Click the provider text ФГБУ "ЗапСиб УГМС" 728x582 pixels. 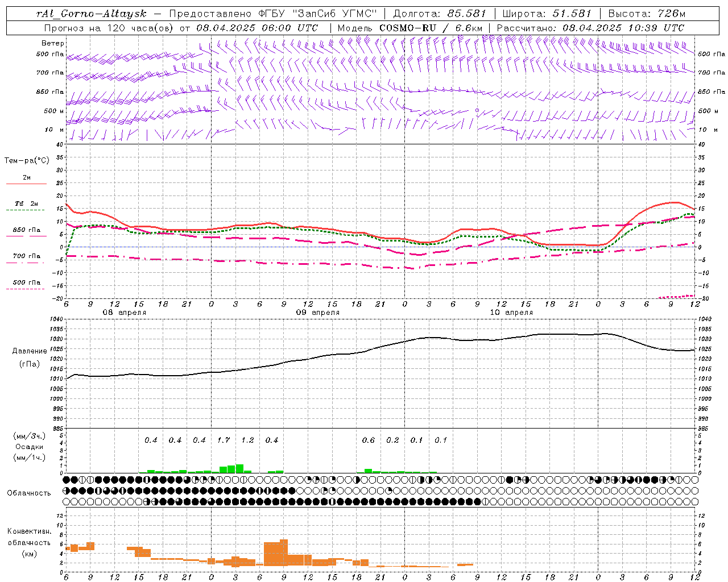(x=317, y=14)
